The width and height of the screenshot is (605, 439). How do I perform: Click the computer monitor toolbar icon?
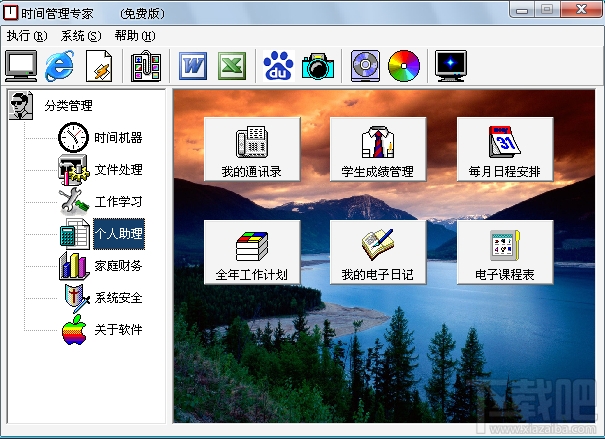tap(21, 66)
